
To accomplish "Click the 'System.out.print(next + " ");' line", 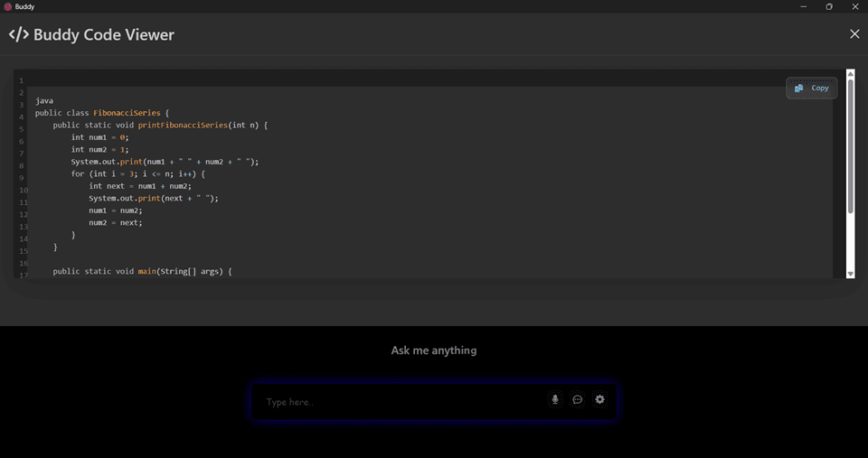I will (154, 198).
